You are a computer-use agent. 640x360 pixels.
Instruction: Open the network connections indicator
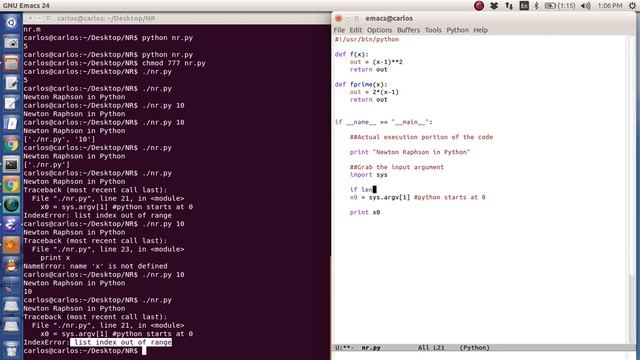(x=509, y=6)
